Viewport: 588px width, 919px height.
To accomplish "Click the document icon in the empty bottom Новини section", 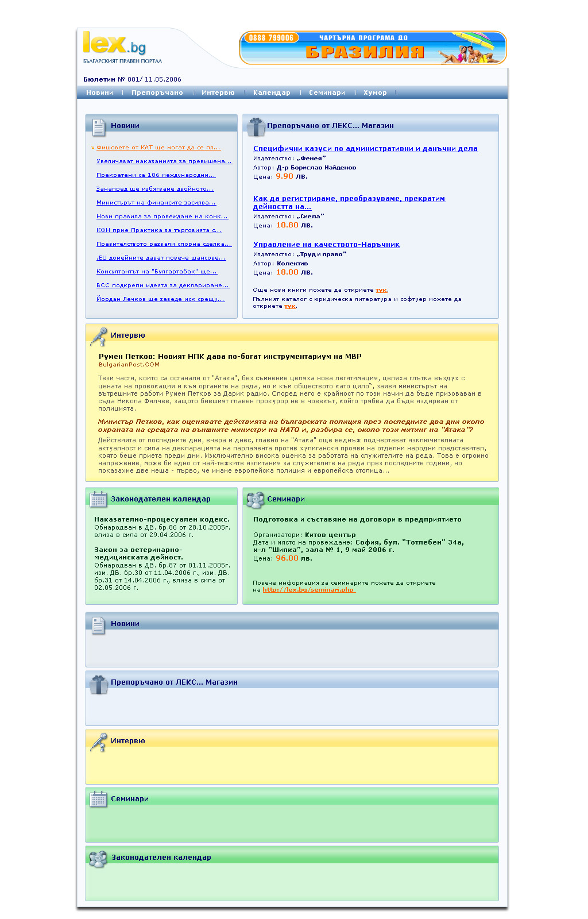I will (99, 625).
